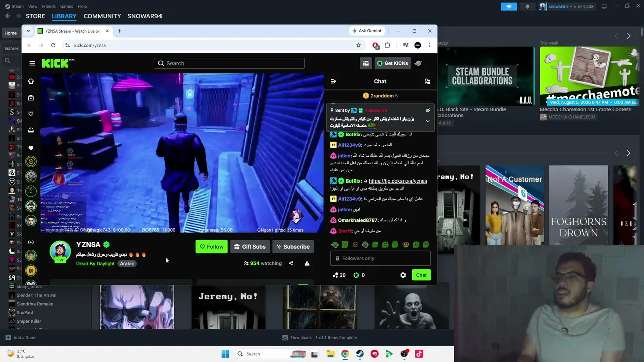The width and height of the screenshot is (644, 362).
Task: Click the Get KICKs button
Action: [x=392, y=63]
